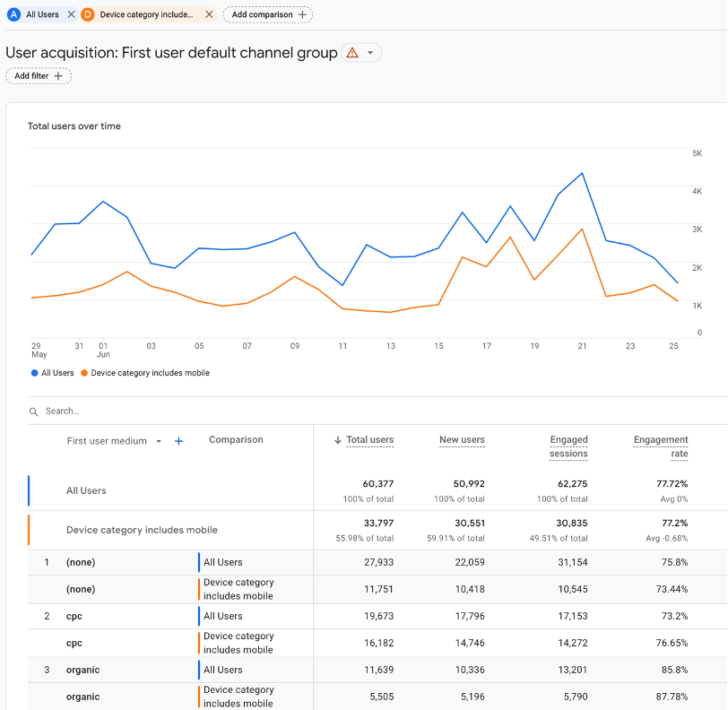728x710 pixels.
Task: Remove the Device category comparison chip
Action: pos(210,14)
